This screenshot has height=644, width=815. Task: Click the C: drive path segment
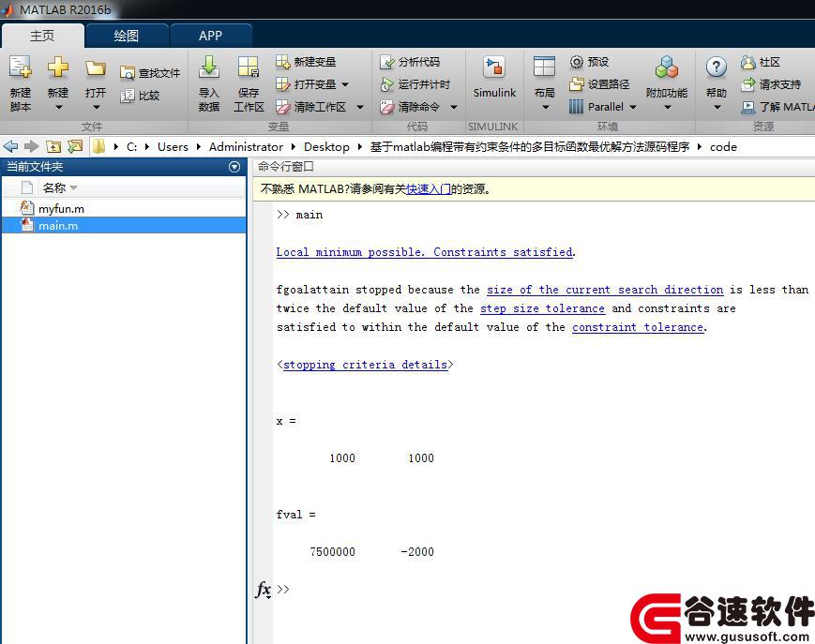point(131,147)
